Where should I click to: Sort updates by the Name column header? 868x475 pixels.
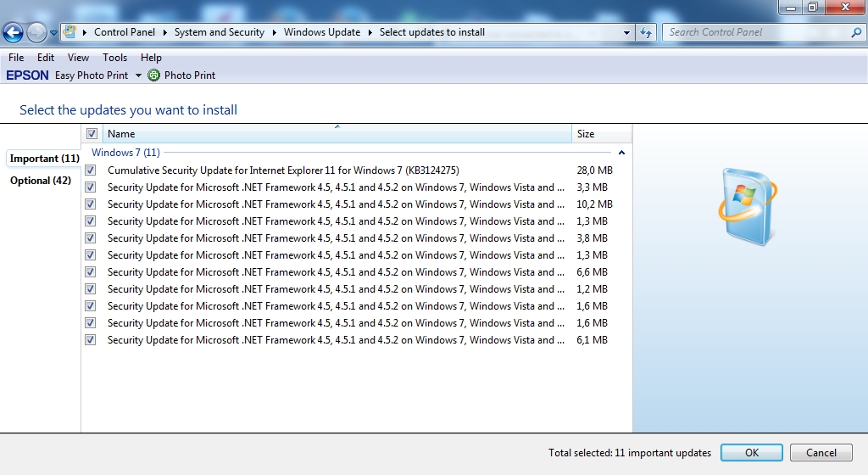(337, 133)
